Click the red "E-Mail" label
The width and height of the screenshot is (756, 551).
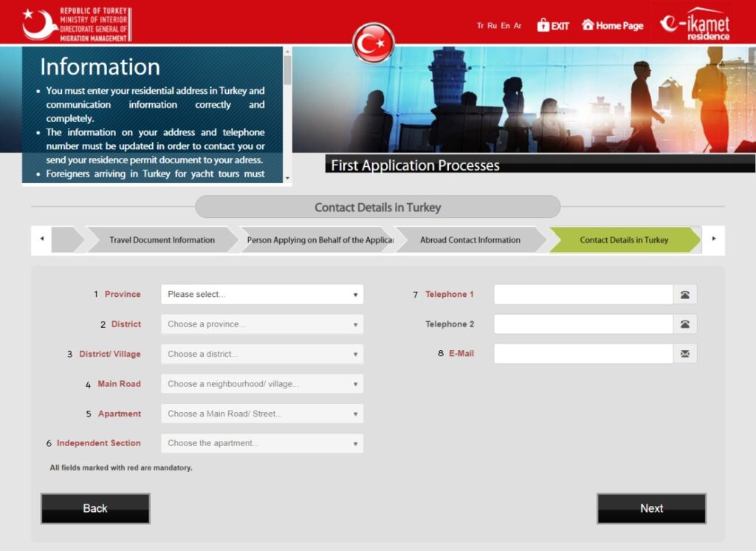pyautogui.click(x=461, y=353)
